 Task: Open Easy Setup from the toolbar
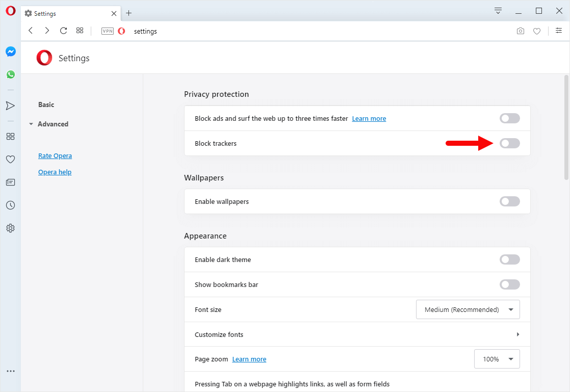click(x=558, y=31)
